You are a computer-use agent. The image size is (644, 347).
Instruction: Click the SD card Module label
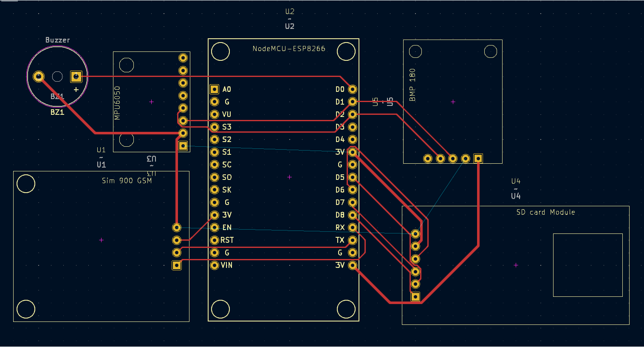coord(546,212)
